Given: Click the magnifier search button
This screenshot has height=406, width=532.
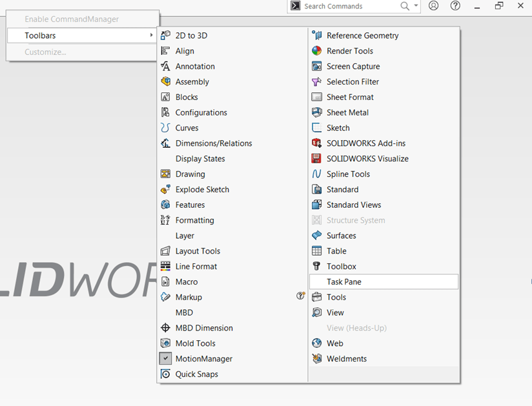Looking at the screenshot, I should [405, 6].
